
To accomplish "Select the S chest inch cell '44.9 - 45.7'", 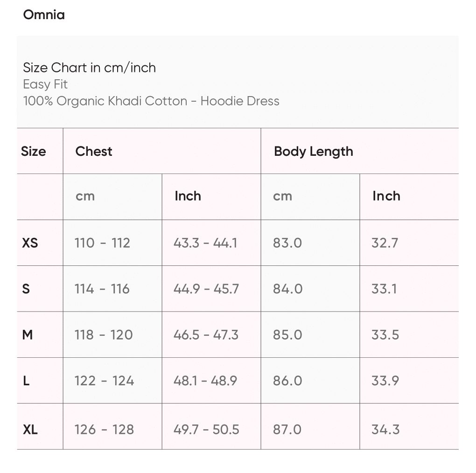I will tap(206, 289).
